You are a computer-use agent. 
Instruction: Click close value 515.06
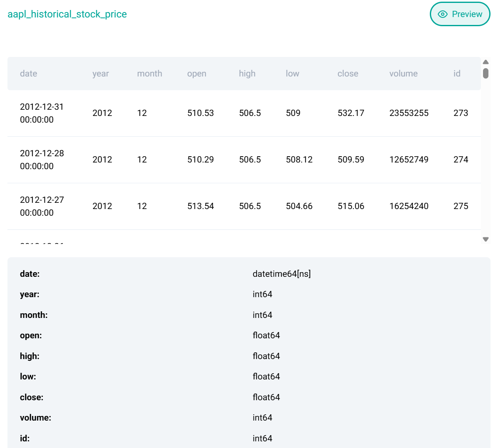point(351,206)
